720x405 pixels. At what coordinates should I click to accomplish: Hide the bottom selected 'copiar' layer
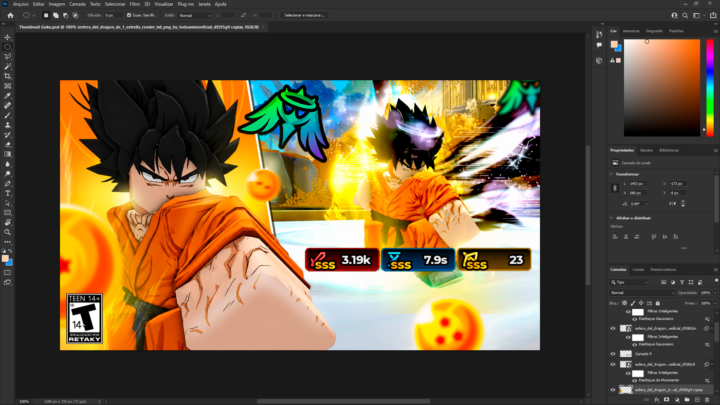tap(613, 390)
